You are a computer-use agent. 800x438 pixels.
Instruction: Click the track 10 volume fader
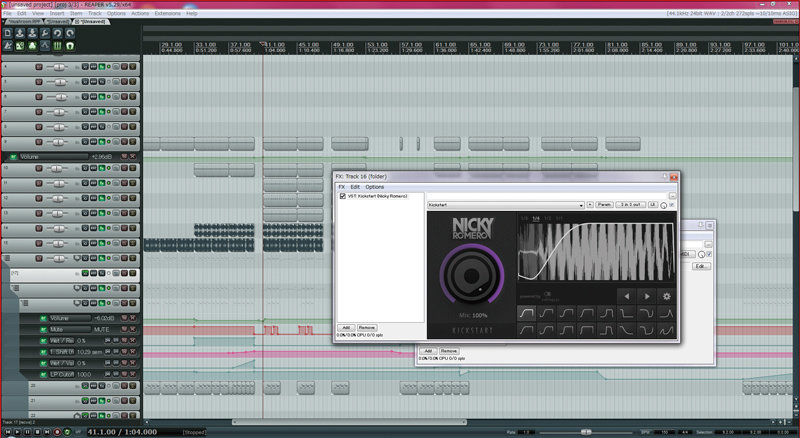point(56,168)
